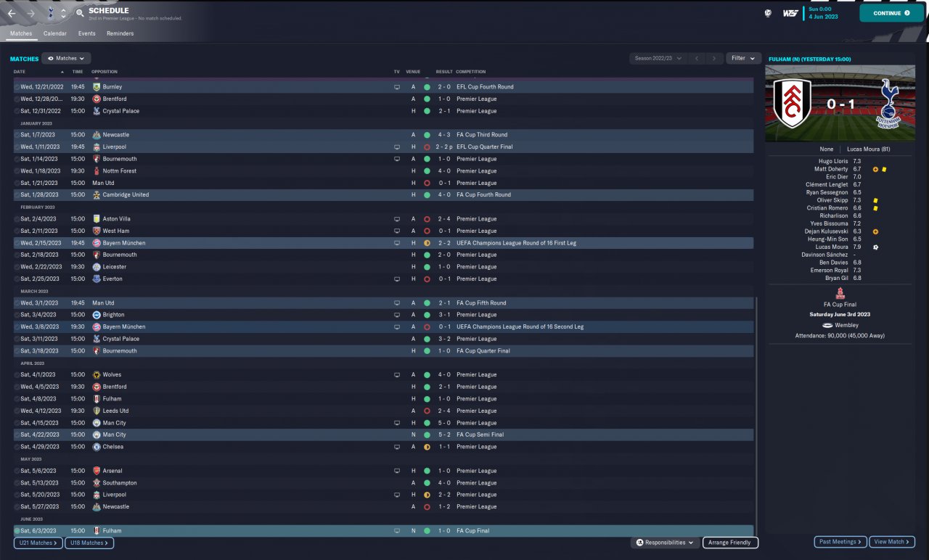Open the Tottenham club badge menu
This screenshot has height=560, width=929.
coord(51,13)
